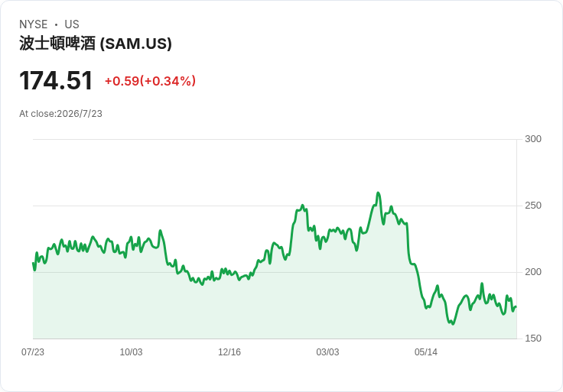Click the 03/03 date axis label
This screenshot has height=392, width=563.
[327, 352]
